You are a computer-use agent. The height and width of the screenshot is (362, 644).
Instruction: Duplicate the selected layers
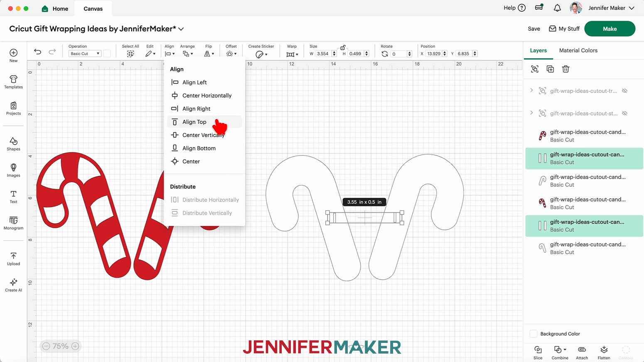point(550,69)
